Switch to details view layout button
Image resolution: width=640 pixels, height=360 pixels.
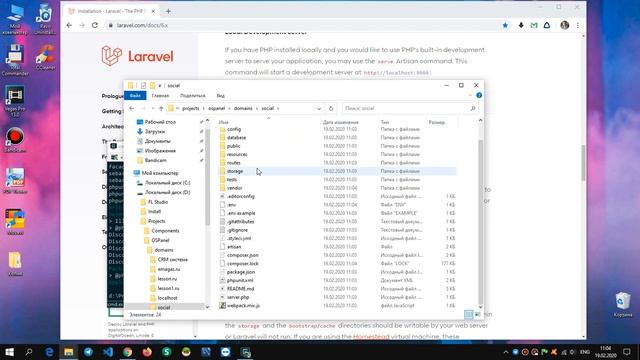coord(469,314)
